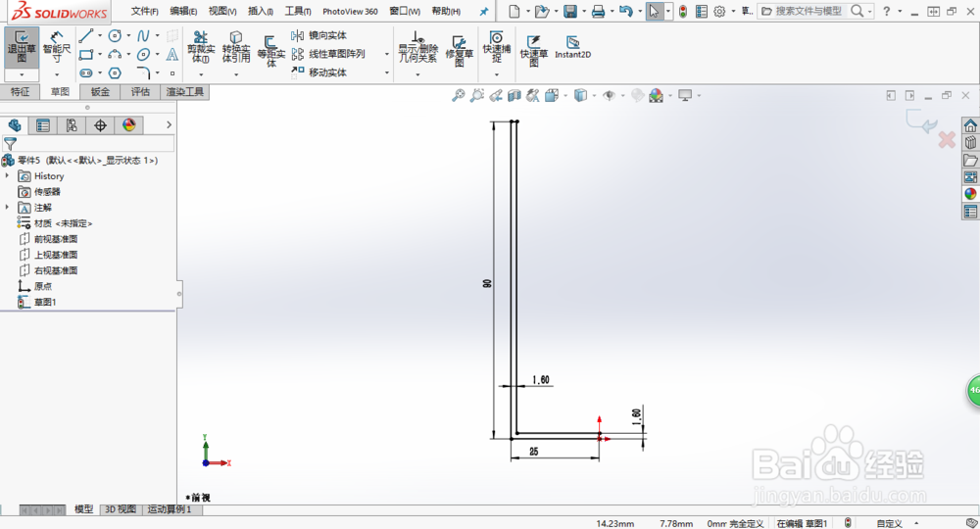Image resolution: width=980 pixels, height=529 pixels.
Task: Click Quick Snaps (快速捕捉) icon
Action: tap(496, 47)
